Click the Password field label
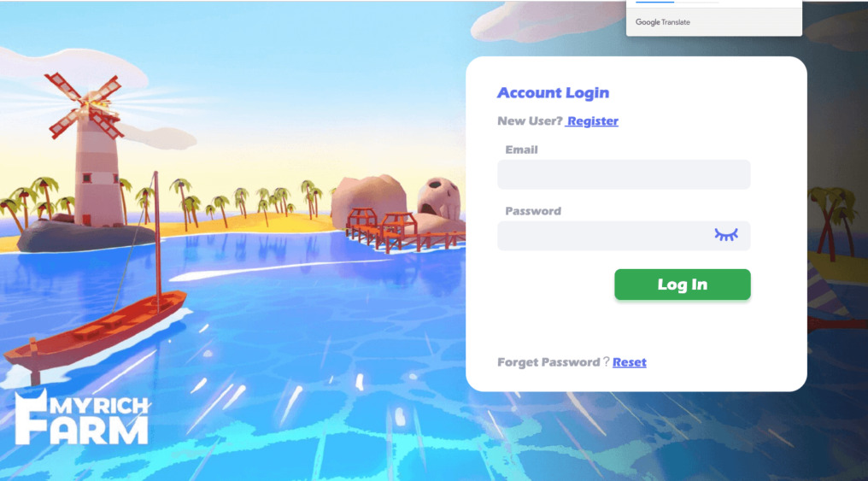The image size is (868, 481). (532, 211)
